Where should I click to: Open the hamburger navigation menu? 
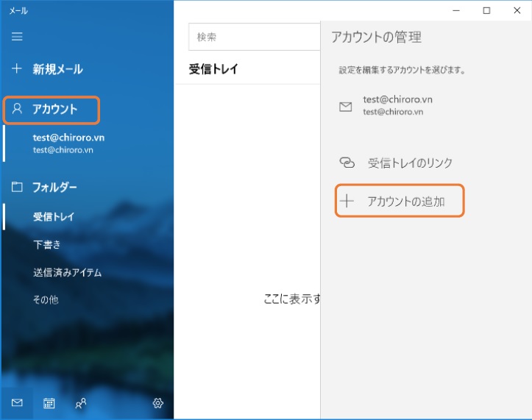tap(17, 36)
